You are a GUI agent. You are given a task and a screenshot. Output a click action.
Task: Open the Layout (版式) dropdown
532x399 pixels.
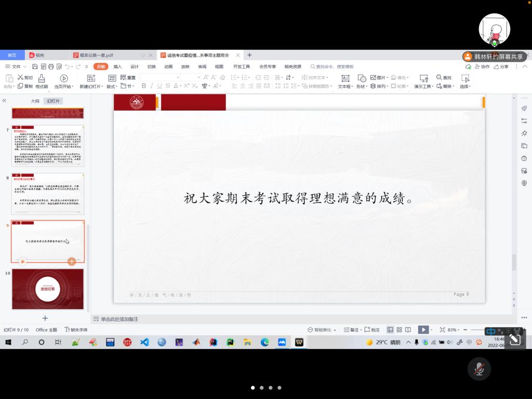[112, 87]
